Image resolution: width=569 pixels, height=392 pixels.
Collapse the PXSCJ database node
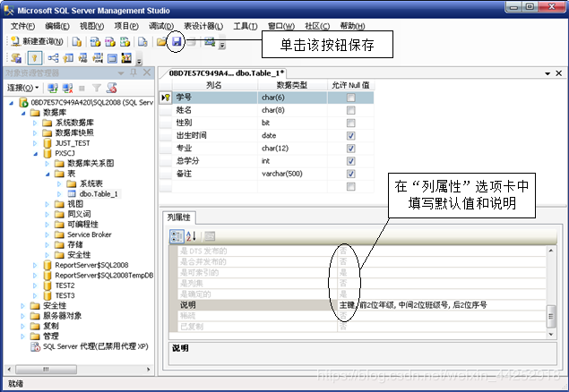(x=35, y=153)
